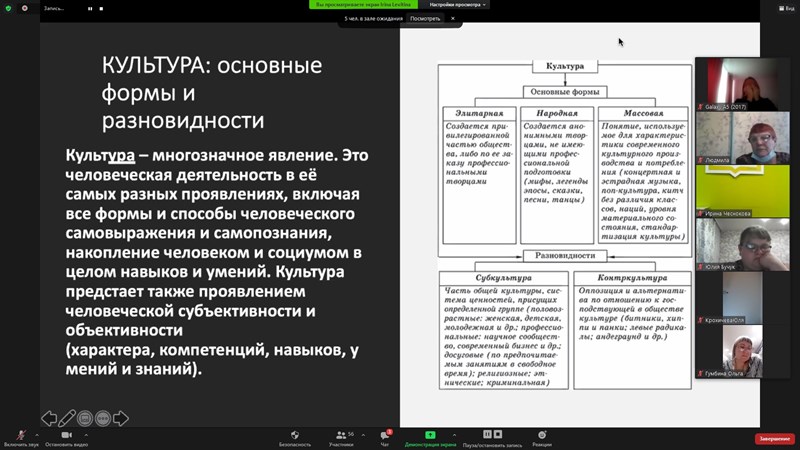Click the Массовая column heading
The height and width of the screenshot is (450, 800).
point(643,113)
